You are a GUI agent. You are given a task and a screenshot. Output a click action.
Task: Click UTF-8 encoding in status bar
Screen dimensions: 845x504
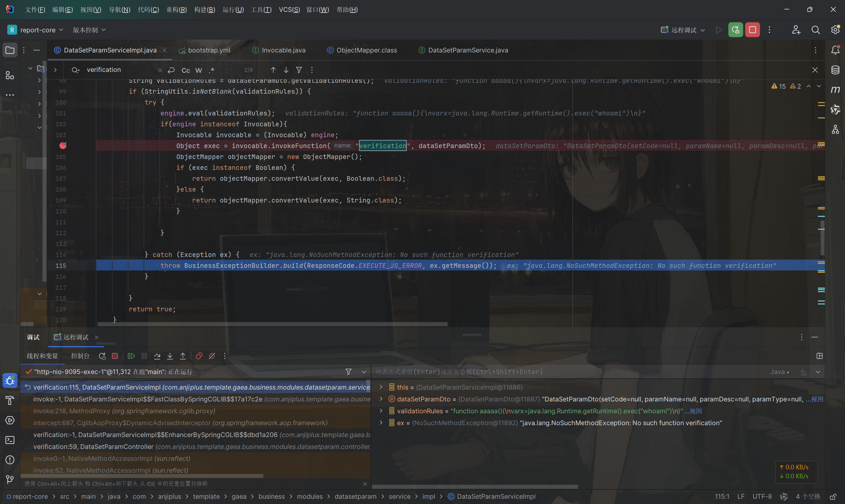pos(762,496)
